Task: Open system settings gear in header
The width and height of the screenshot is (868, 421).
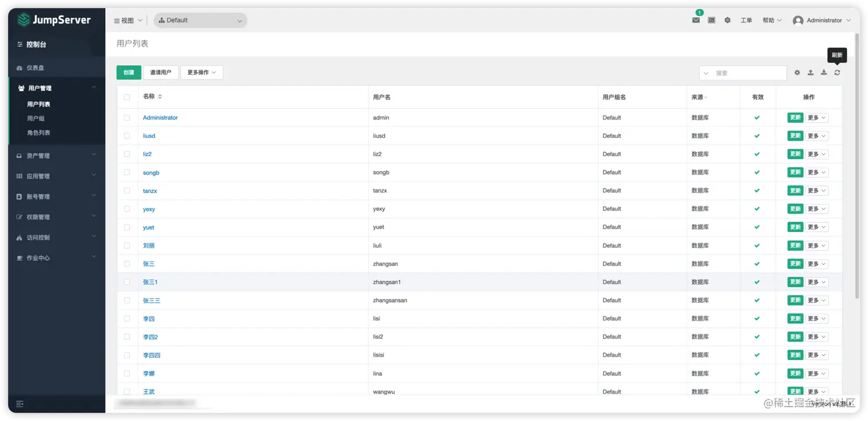Action: [727, 20]
